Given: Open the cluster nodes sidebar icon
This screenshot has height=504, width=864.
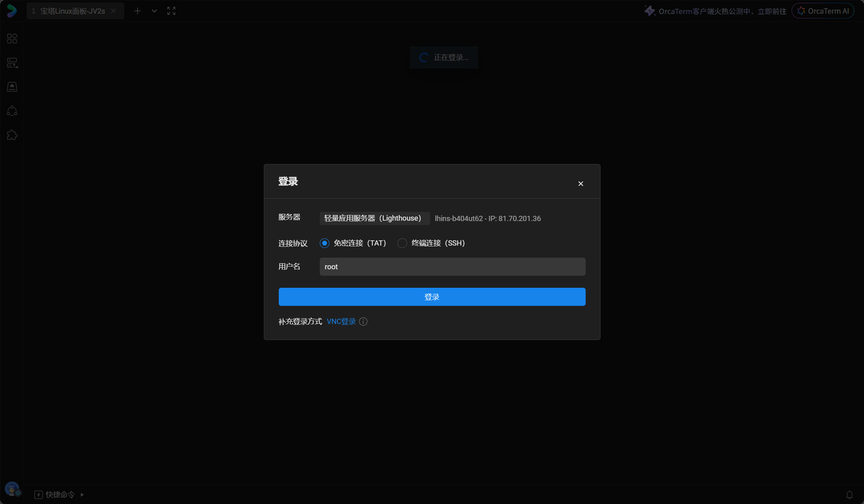Looking at the screenshot, I should tap(12, 111).
